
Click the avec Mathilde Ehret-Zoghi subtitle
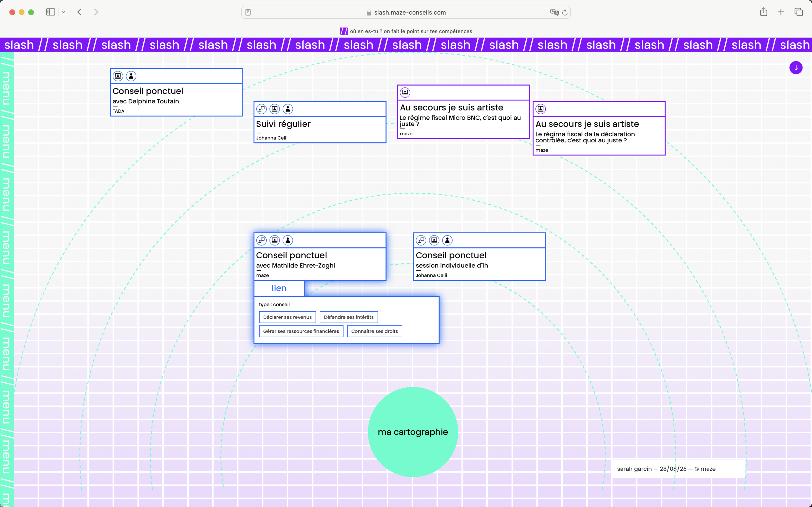295,266
